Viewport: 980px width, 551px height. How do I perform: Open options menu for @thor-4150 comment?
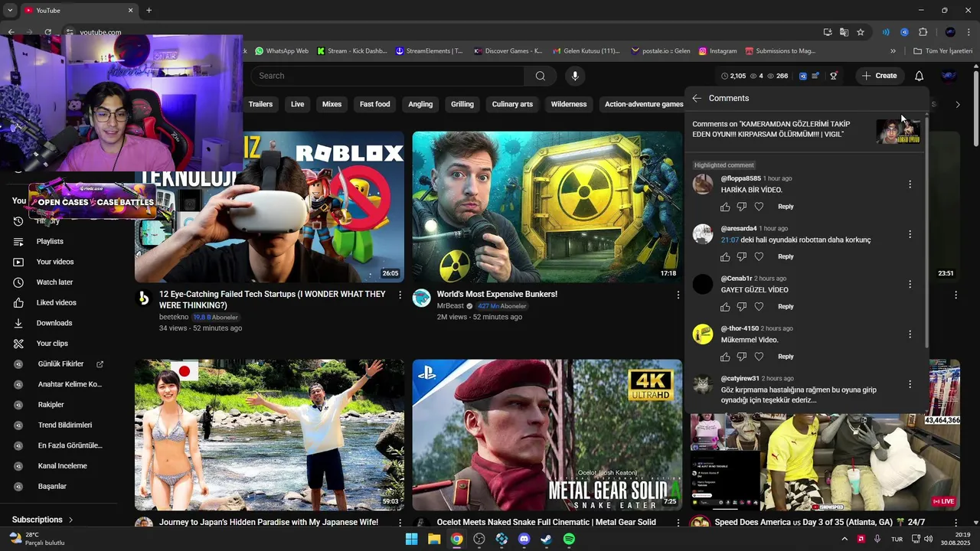[910, 334]
